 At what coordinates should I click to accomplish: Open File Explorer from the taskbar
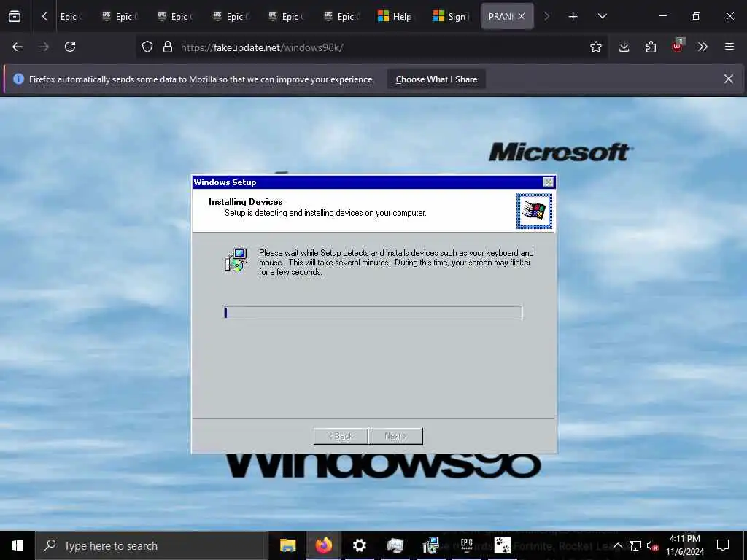point(287,545)
